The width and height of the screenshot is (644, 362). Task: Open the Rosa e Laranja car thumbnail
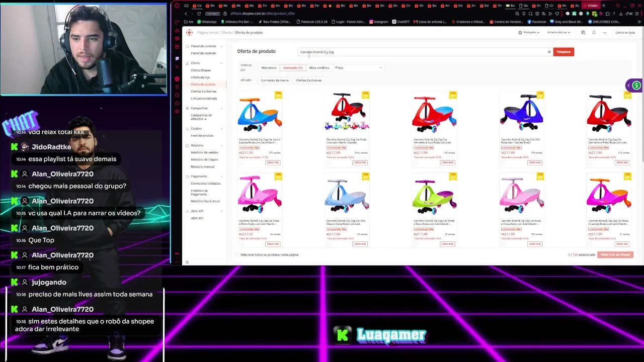click(x=609, y=196)
